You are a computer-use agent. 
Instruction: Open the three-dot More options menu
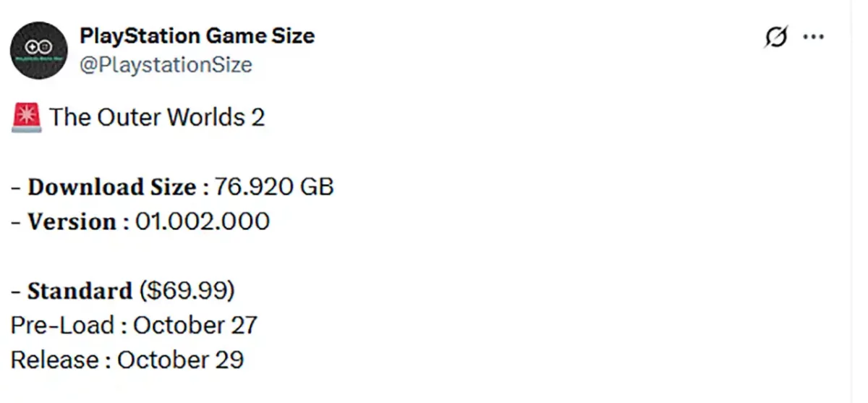[814, 38]
